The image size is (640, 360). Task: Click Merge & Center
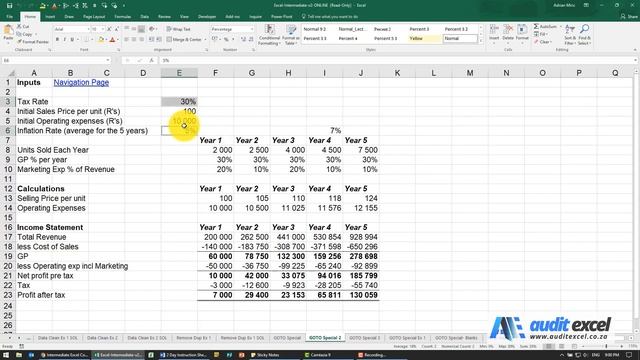tap(184, 40)
